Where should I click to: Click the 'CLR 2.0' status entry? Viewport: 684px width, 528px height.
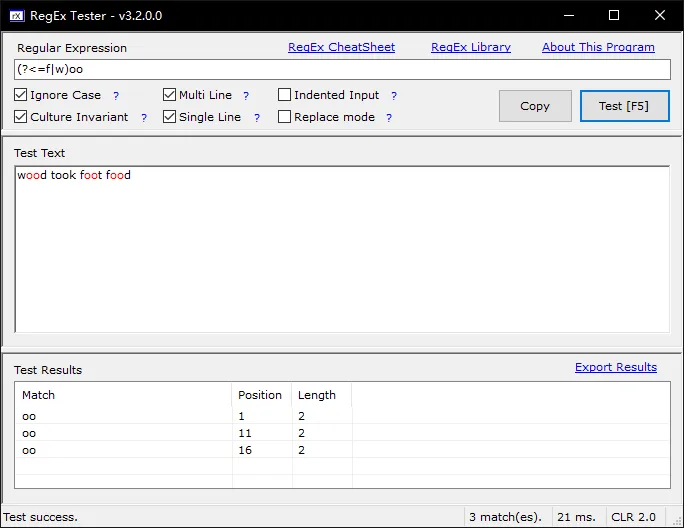tap(633, 518)
